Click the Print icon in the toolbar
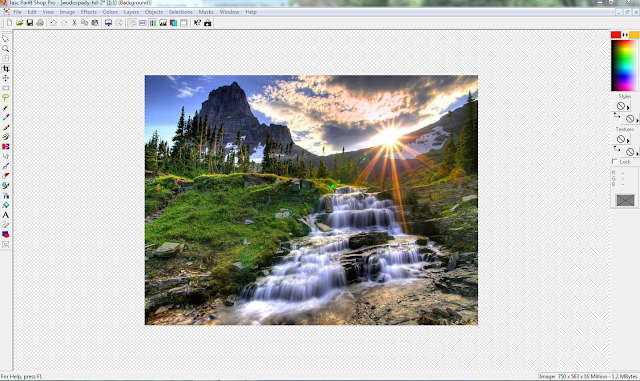Viewport: 640px width, 381px height. click(40, 23)
